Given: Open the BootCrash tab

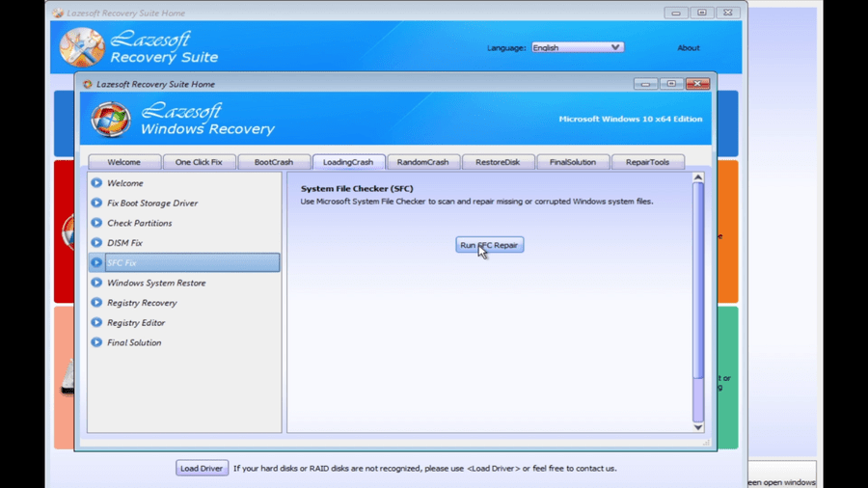Looking at the screenshot, I should click(274, 162).
